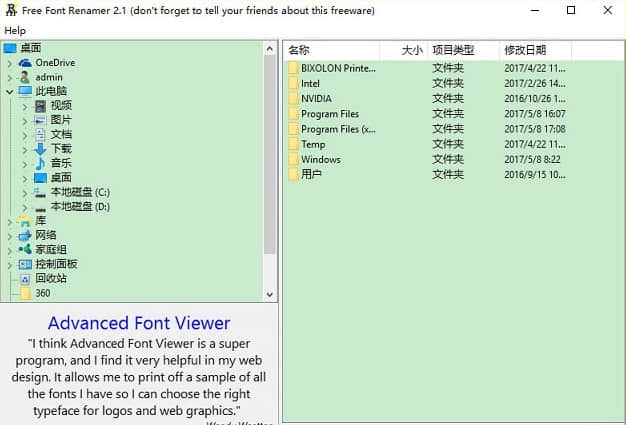Expand the 本地磁盘 (C:) tree node

point(24,192)
